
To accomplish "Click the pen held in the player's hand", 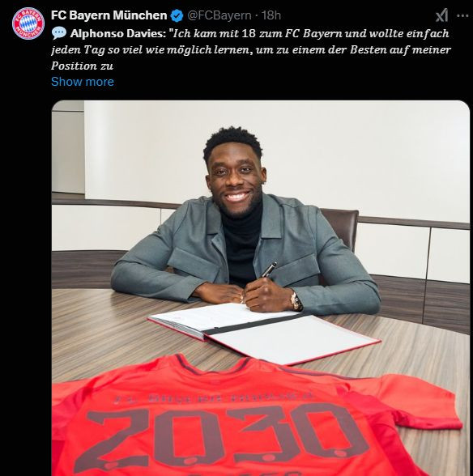I will click(x=269, y=270).
